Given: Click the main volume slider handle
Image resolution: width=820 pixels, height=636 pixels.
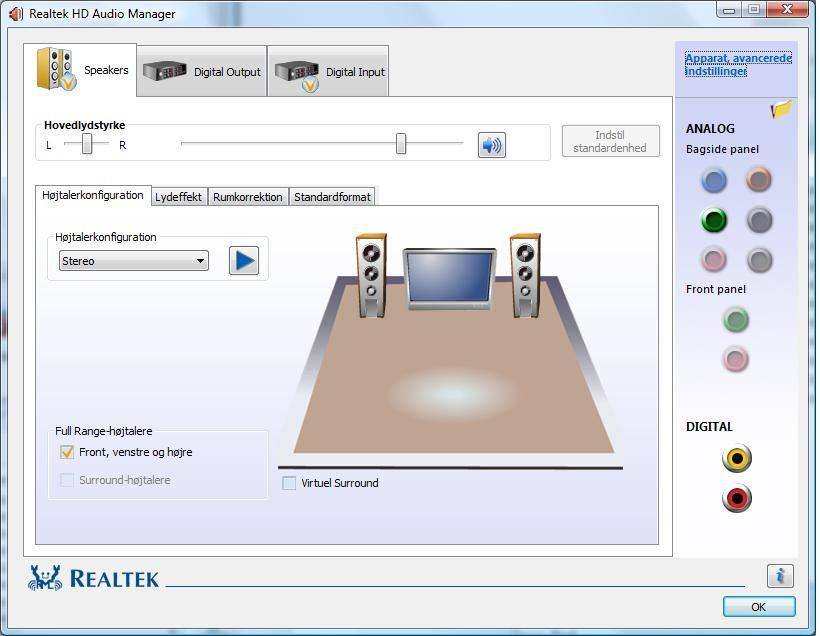Looking at the screenshot, I should 401,144.
